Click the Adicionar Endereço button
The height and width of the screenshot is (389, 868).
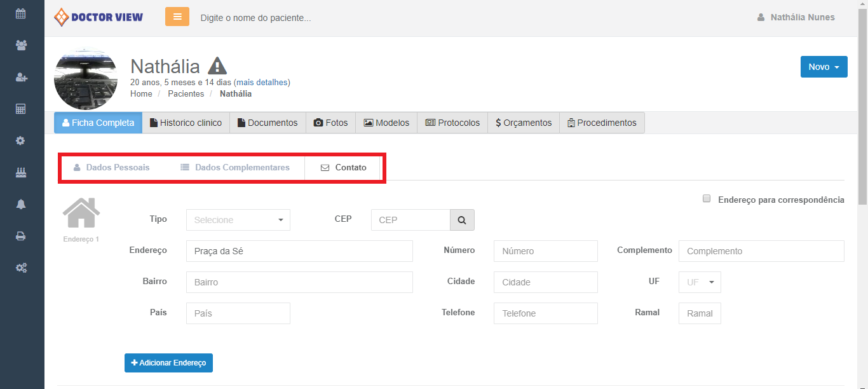click(x=168, y=363)
